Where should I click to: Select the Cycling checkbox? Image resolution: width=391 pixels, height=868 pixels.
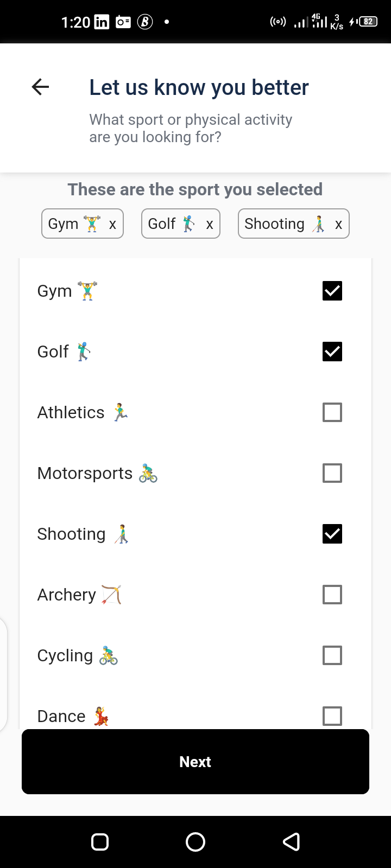pos(332,655)
